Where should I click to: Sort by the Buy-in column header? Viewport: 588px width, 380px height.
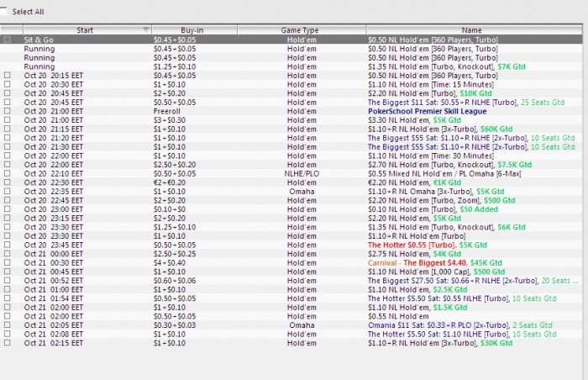[x=194, y=30]
